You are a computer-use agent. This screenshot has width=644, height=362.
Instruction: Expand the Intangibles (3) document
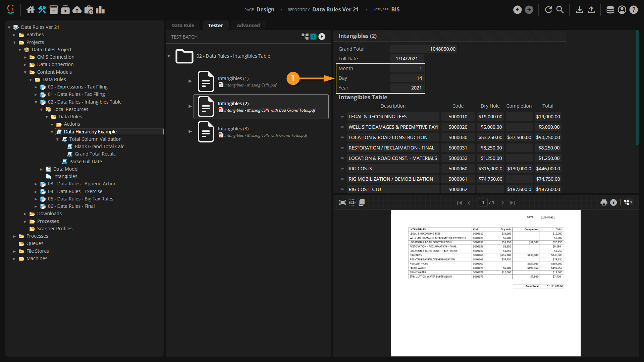190,131
